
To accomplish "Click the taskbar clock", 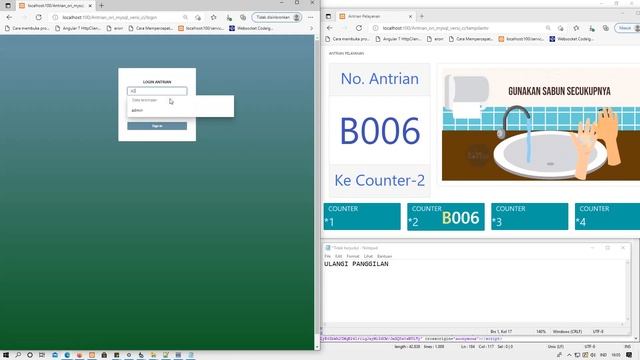I will 616,355.
